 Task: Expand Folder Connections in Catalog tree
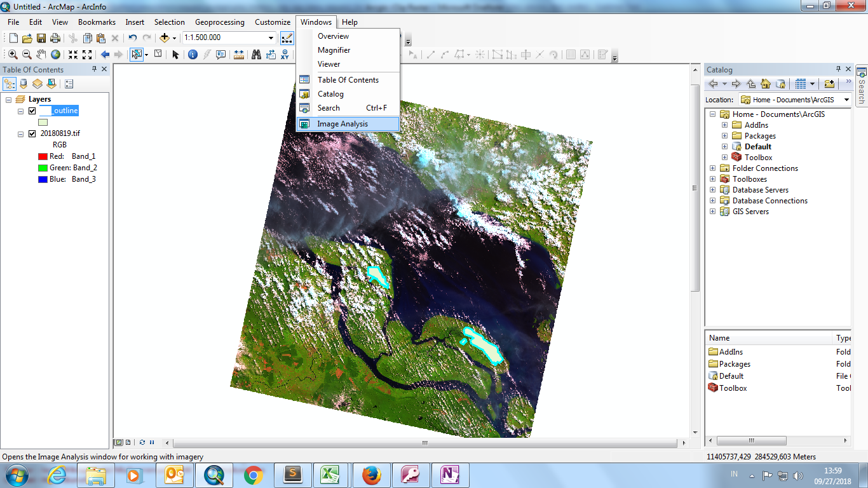[x=712, y=168]
